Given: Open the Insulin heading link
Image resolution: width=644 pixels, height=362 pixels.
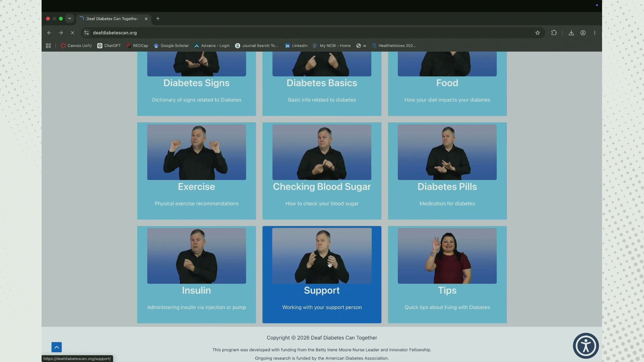Looking at the screenshot, I should [x=197, y=290].
